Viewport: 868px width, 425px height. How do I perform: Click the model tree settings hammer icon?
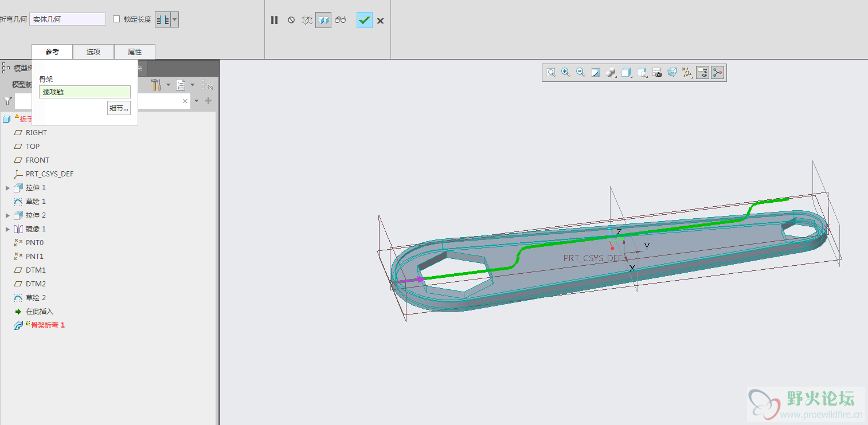[x=156, y=85]
